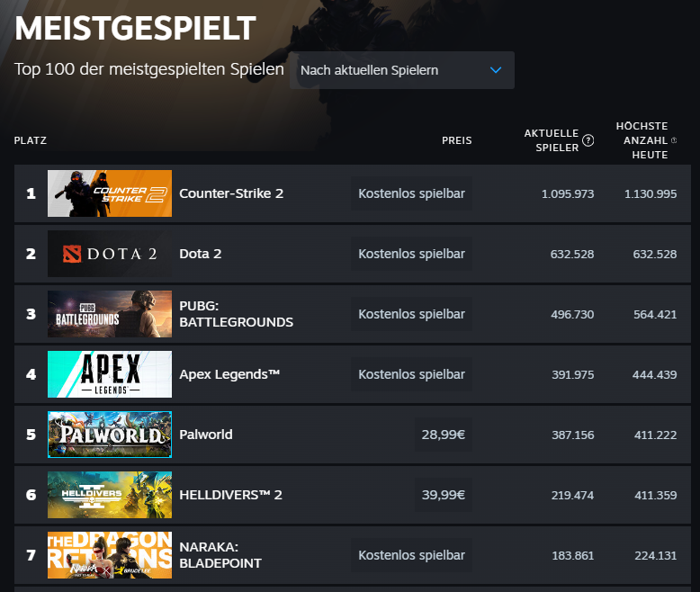This screenshot has width=700, height=592.
Task: Open the Palworld thumbnail
Action: coord(110,435)
